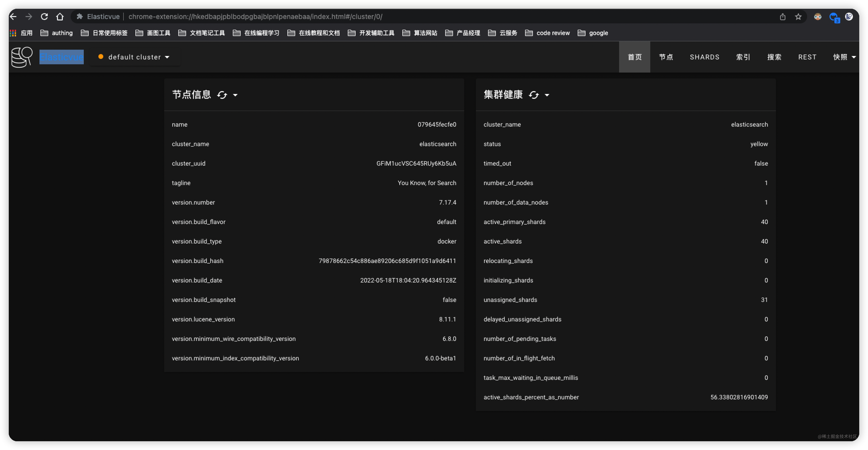Expand the 集群健康 refresh options arrow
Viewport: 868px width, 450px height.
coord(547,95)
